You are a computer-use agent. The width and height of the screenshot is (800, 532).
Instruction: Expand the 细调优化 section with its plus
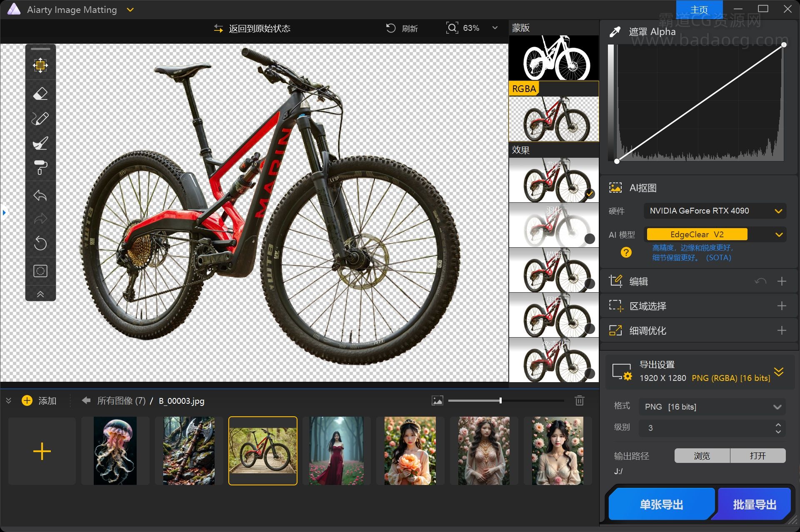click(x=782, y=331)
